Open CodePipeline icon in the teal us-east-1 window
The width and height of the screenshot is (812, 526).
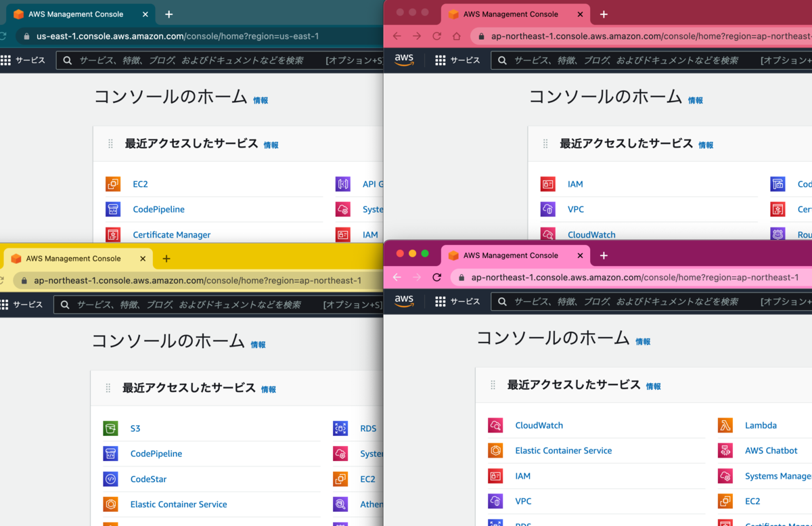[113, 209]
